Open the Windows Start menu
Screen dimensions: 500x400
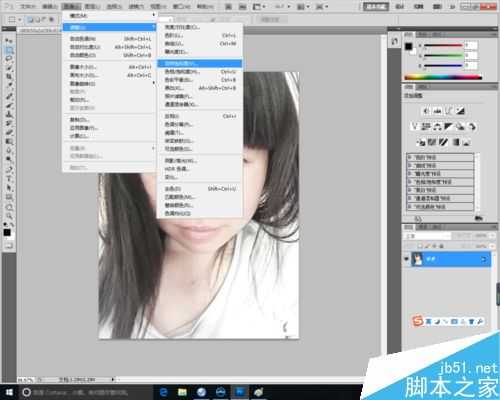(9, 392)
